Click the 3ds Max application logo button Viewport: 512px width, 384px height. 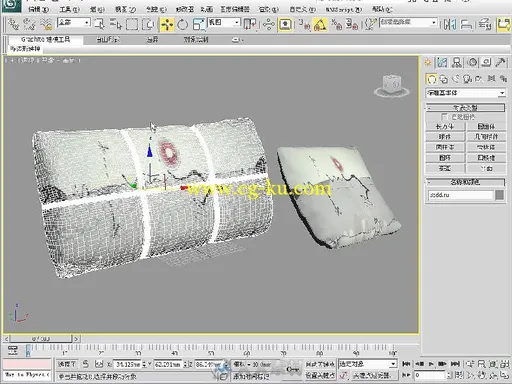click(11, 5)
